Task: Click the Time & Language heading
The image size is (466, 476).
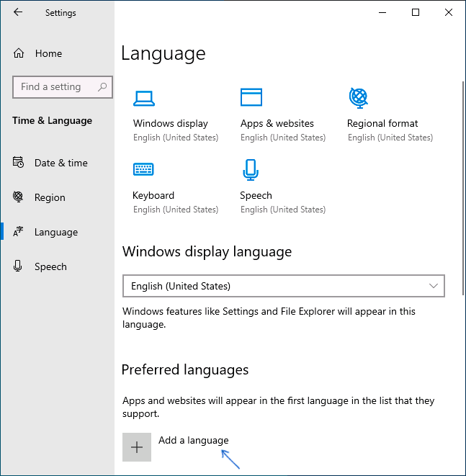Action: (x=52, y=120)
